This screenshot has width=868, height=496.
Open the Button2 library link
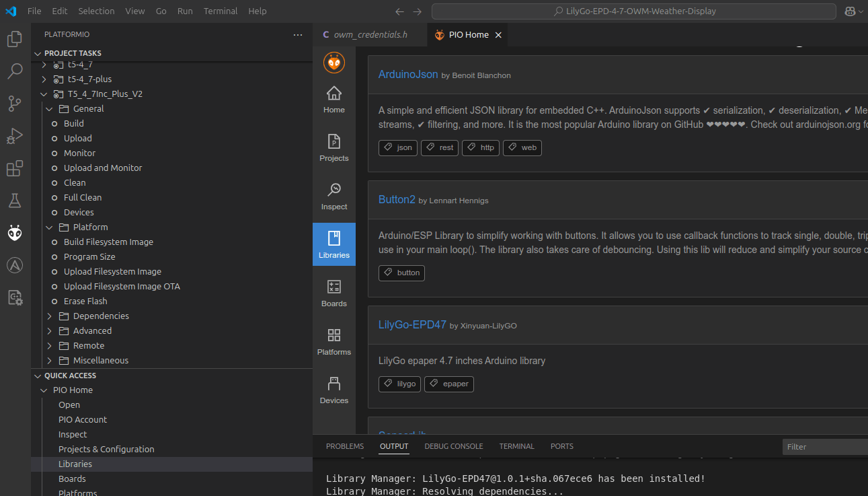[x=397, y=200]
